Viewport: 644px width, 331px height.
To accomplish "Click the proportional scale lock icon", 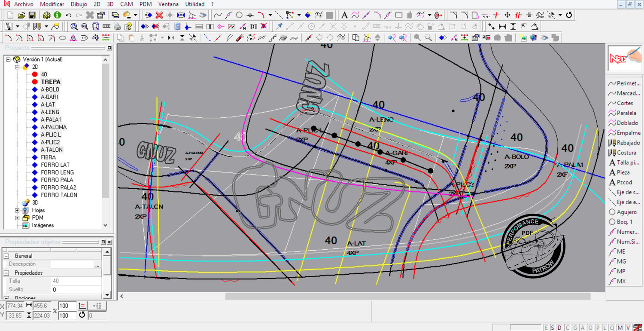I will [x=82, y=306].
